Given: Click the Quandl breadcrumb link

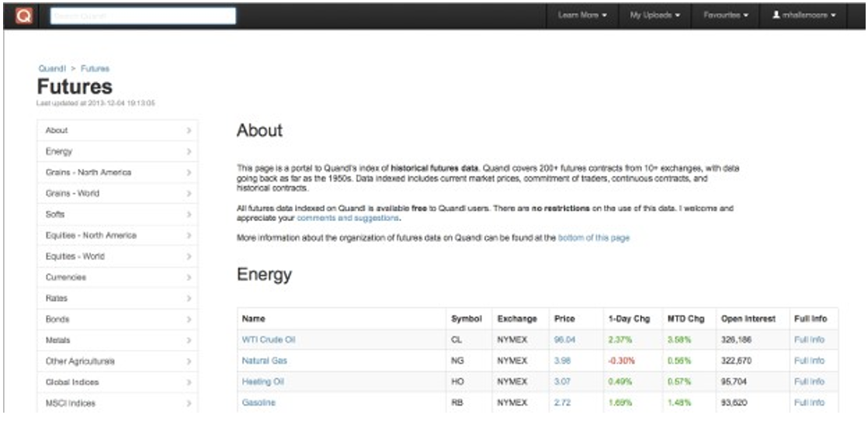Looking at the screenshot, I should click(52, 68).
